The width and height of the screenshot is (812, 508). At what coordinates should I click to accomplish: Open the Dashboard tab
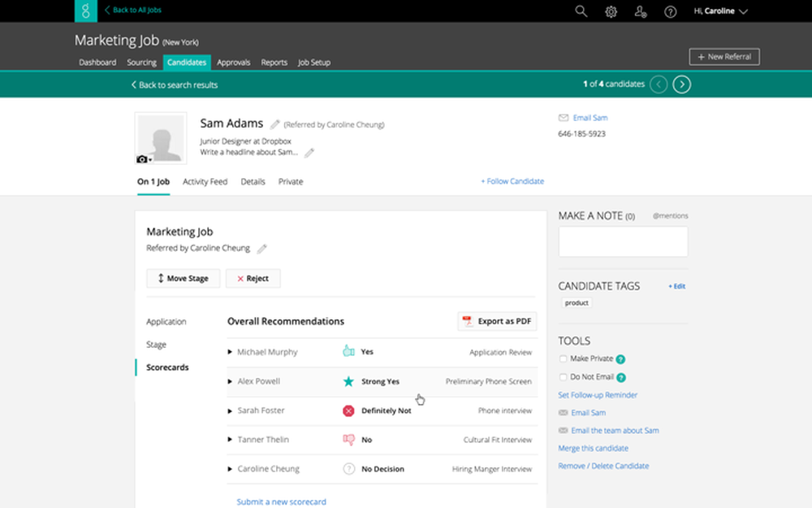tap(97, 63)
